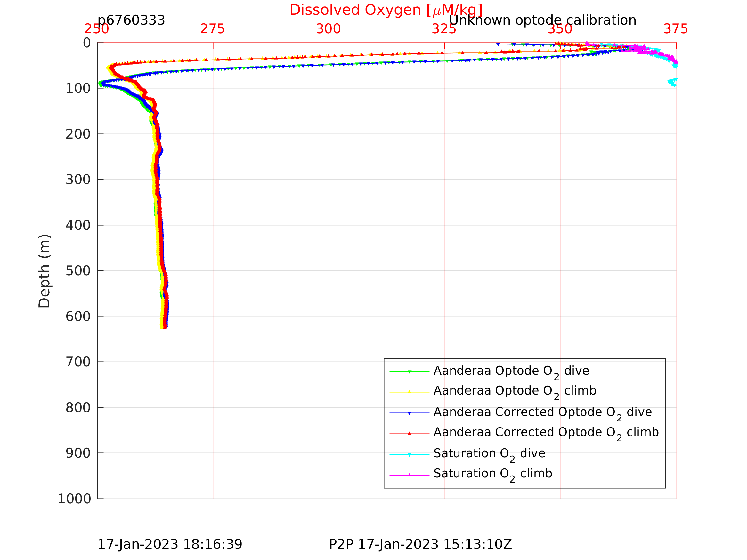Click depth tick label '700'
The width and height of the screenshot is (747, 560).
pyautogui.click(x=78, y=362)
